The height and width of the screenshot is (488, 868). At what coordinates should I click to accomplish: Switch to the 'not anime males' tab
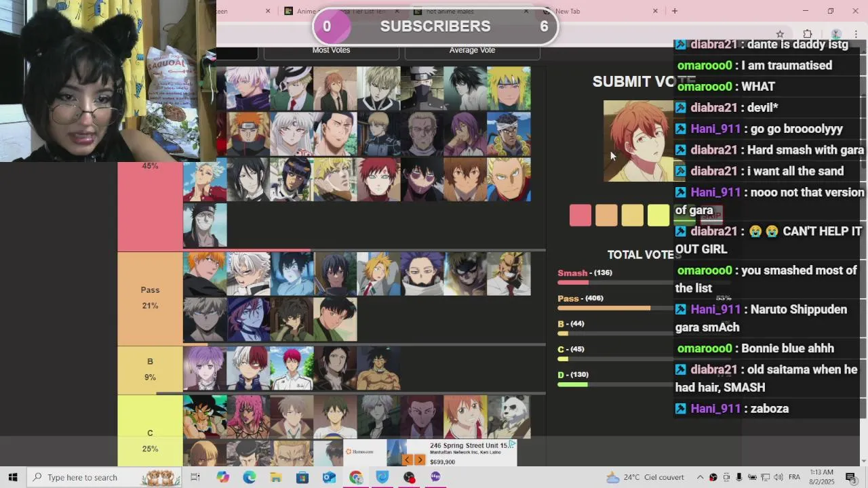click(x=471, y=11)
